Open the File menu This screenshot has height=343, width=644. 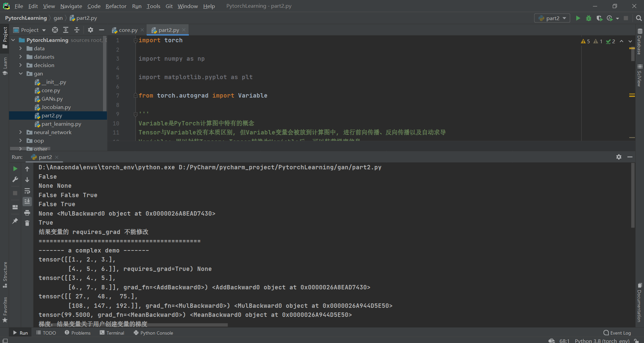click(x=19, y=6)
